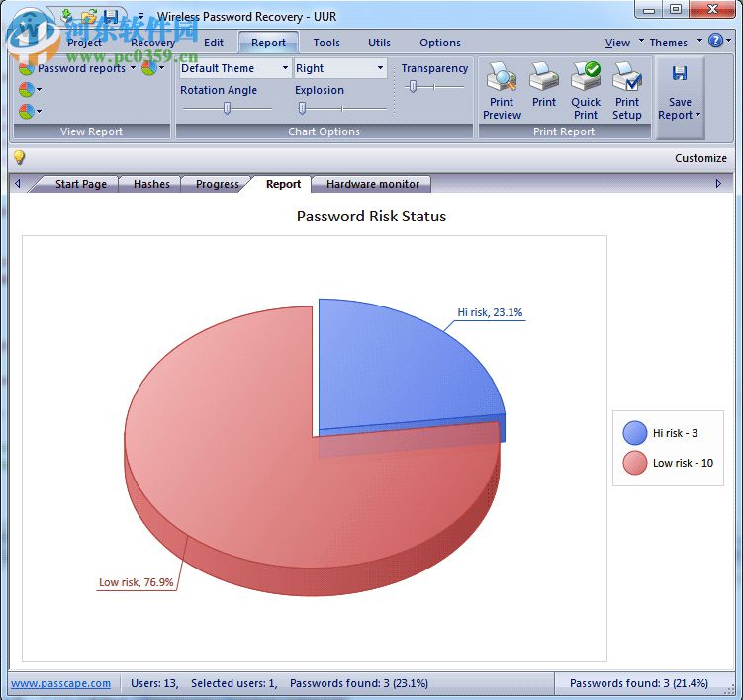Open Print Setup
743x700 pixels.
[x=627, y=91]
